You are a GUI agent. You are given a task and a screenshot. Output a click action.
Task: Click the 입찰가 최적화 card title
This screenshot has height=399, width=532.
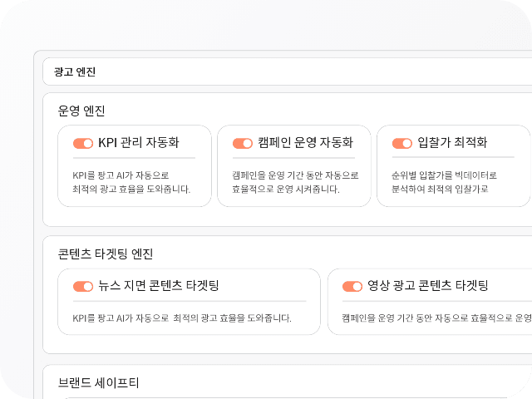[x=452, y=142]
